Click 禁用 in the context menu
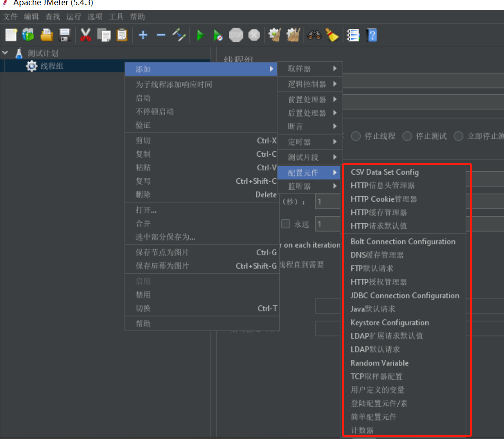 click(x=202, y=295)
